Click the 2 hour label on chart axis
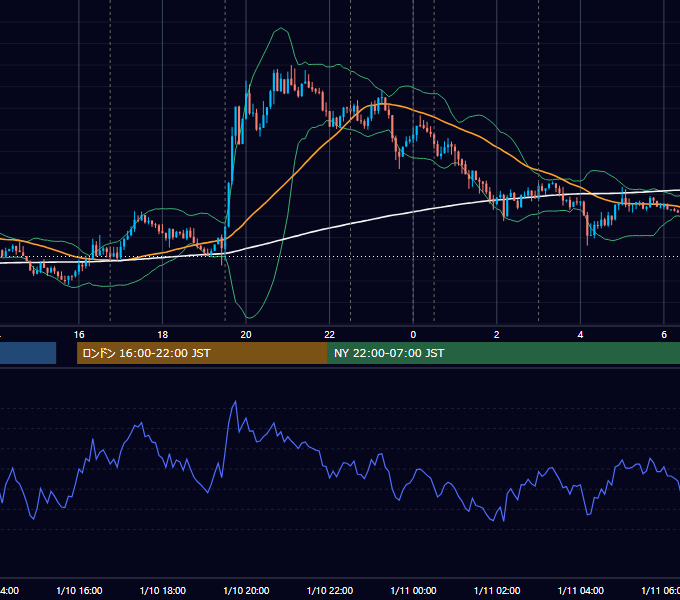The height and width of the screenshot is (600, 680). (x=497, y=335)
